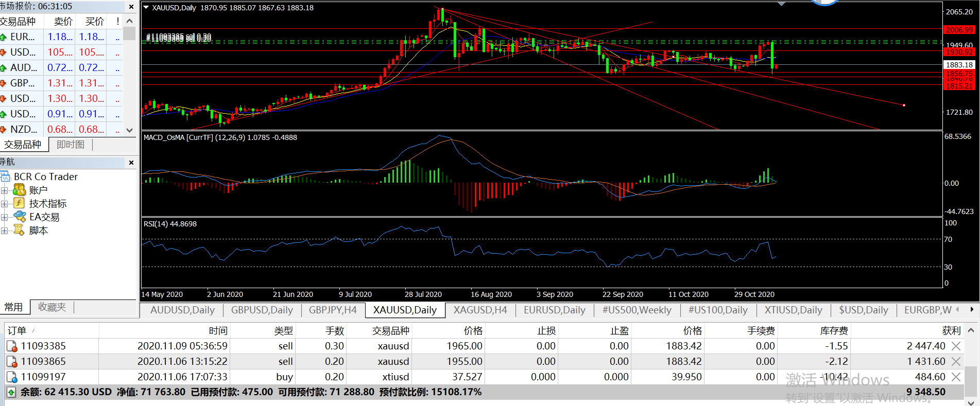Close the market watch panel

tap(131, 7)
